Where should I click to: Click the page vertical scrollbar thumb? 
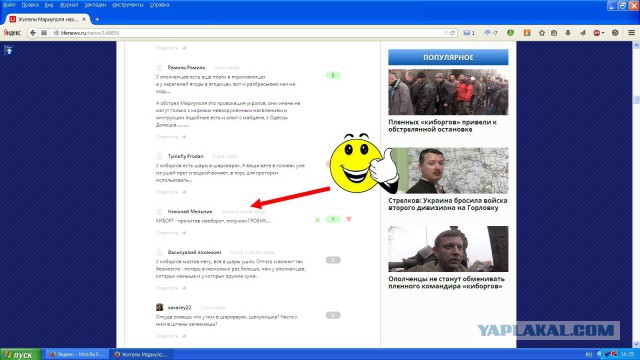pyautogui.click(x=636, y=99)
